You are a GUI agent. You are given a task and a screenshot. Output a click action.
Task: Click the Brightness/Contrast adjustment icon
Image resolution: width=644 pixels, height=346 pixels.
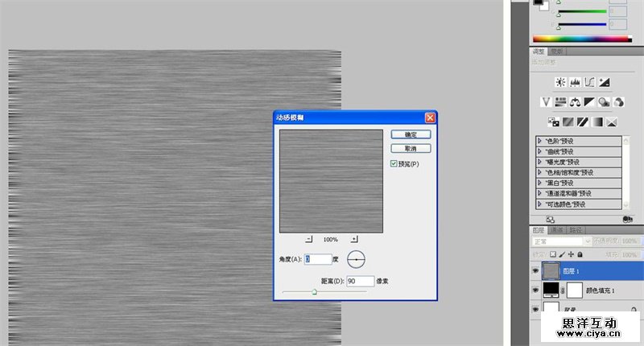[x=560, y=82]
